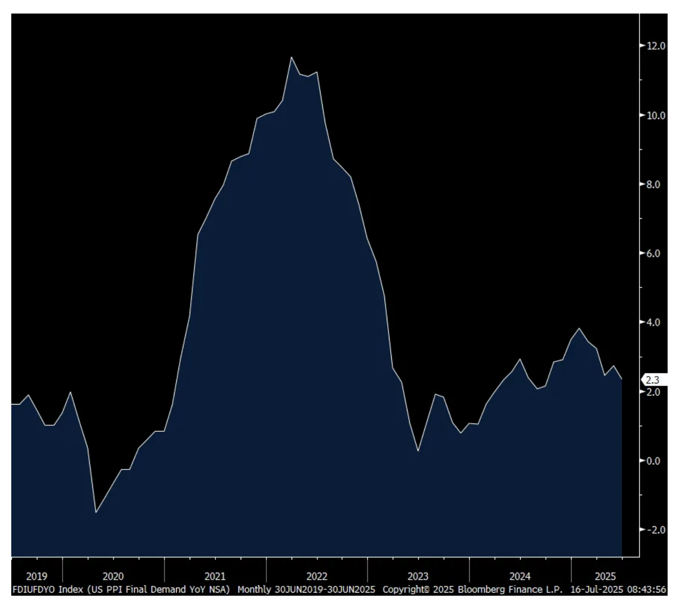
Task: Click the 2025 year label on x-axis
Action: point(605,576)
